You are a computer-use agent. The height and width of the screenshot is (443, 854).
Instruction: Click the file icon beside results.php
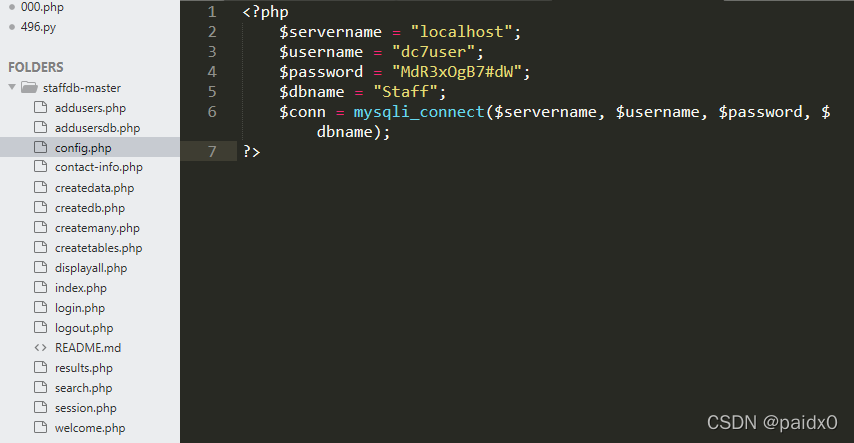(40, 367)
